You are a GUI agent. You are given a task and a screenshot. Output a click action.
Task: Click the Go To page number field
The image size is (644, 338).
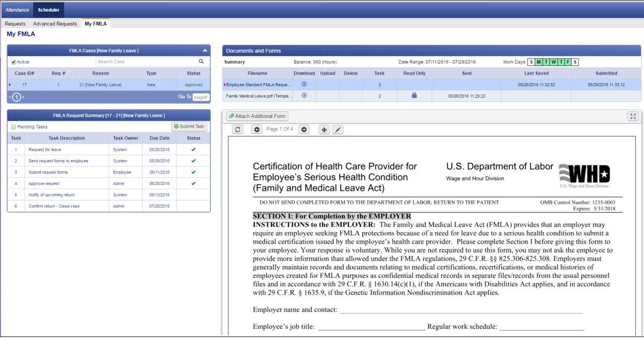click(201, 97)
